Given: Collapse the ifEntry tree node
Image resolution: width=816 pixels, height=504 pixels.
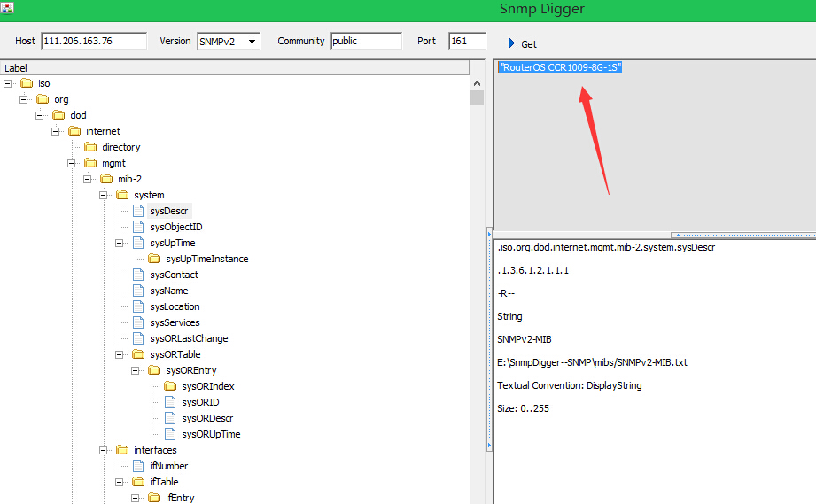Looking at the screenshot, I should (136, 499).
